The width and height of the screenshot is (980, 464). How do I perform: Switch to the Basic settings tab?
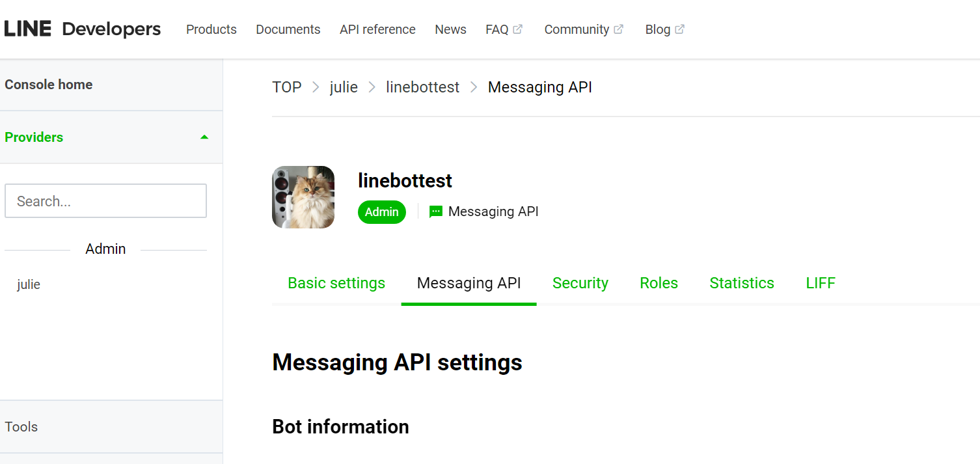[x=336, y=283]
